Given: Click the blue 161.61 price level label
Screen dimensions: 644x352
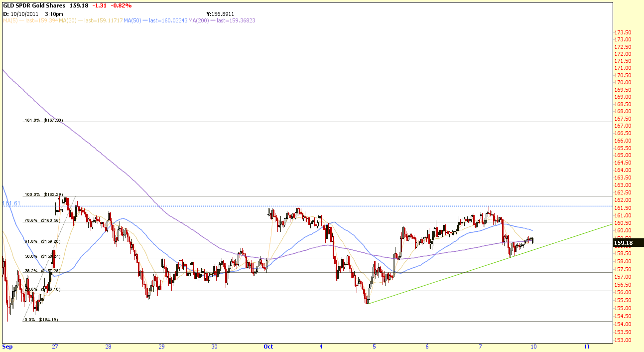Looking at the screenshot, I should tap(11, 204).
